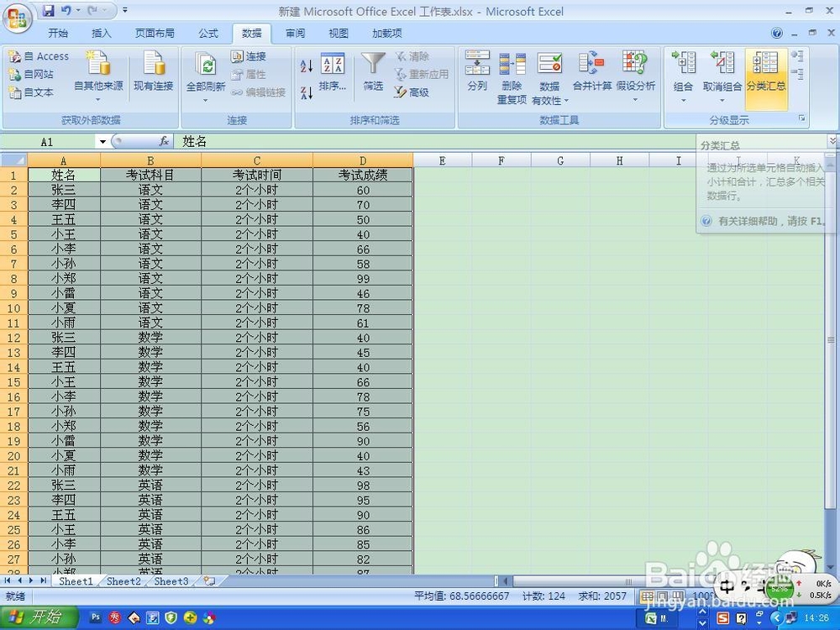Open Customize Quick Access Toolbar dropdown
The width and height of the screenshot is (840, 630).
point(125,10)
